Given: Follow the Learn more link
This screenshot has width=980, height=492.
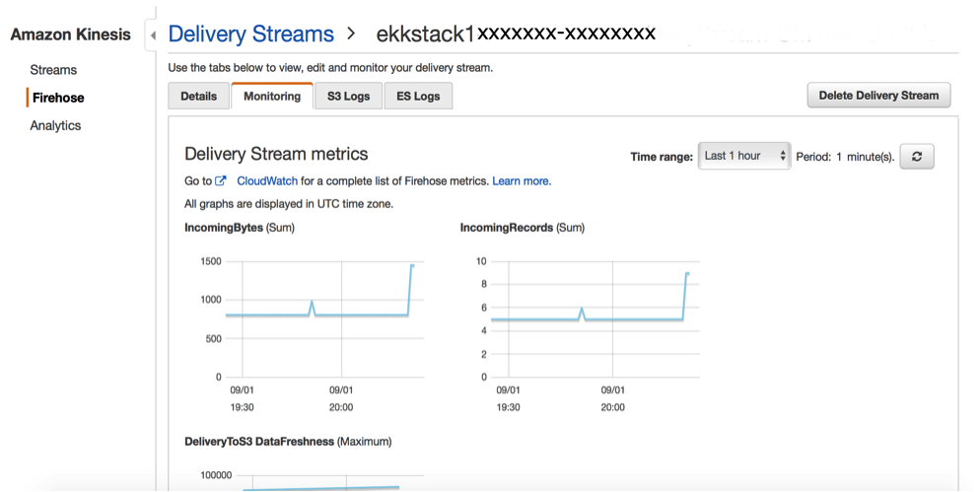Looking at the screenshot, I should [x=522, y=180].
